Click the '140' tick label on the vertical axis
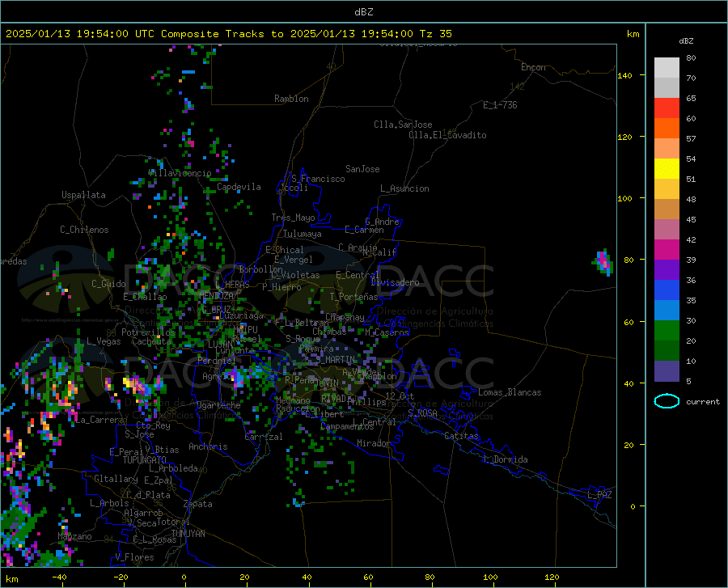Screen dimensions: 728x588 point(625,75)
